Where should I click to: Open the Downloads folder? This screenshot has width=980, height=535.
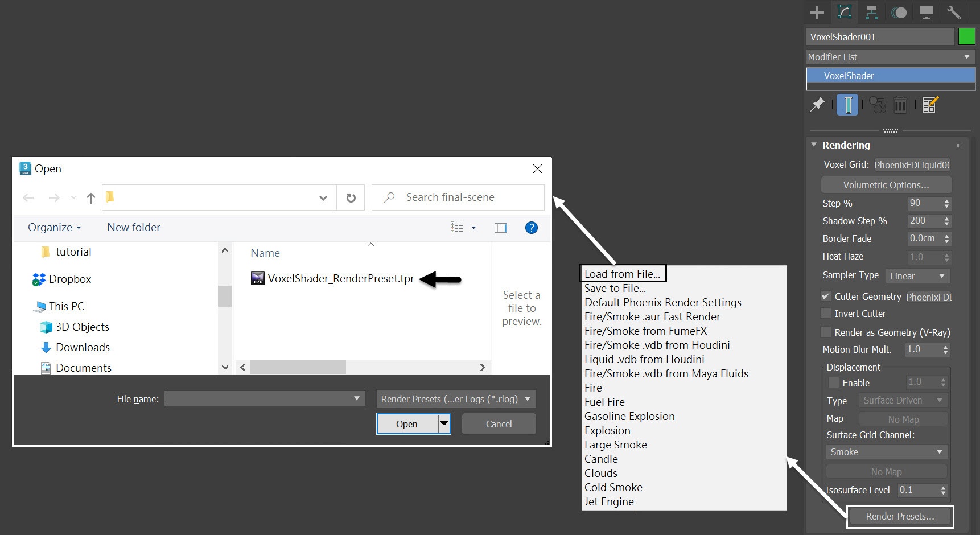75,347
